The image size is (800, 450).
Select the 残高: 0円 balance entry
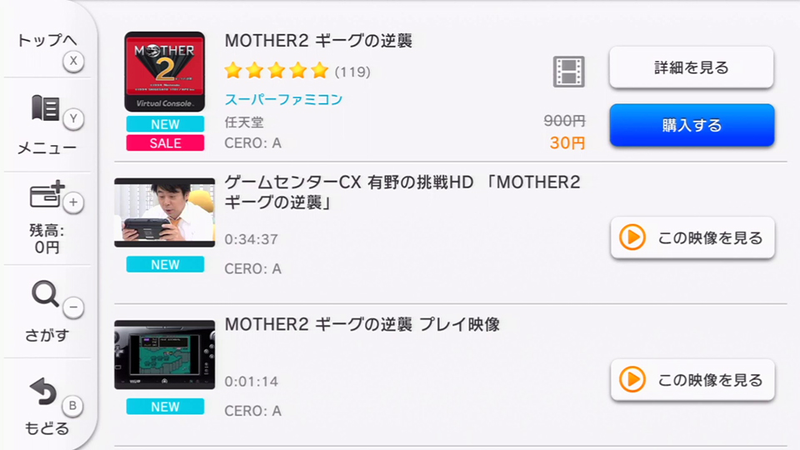47,239
